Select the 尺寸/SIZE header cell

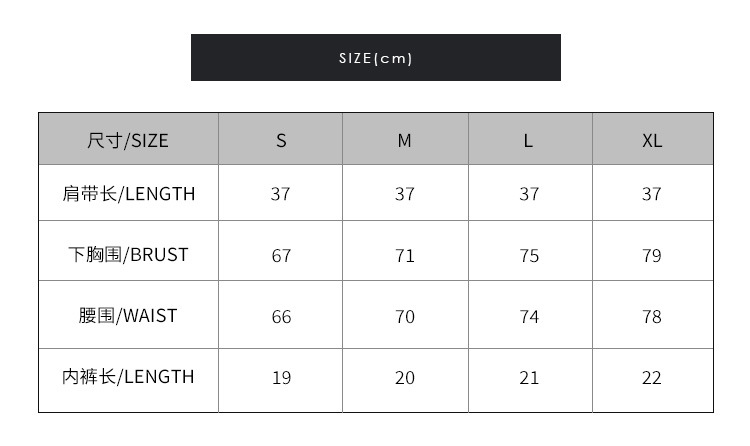pyautogui.click(x=128, y=140)
